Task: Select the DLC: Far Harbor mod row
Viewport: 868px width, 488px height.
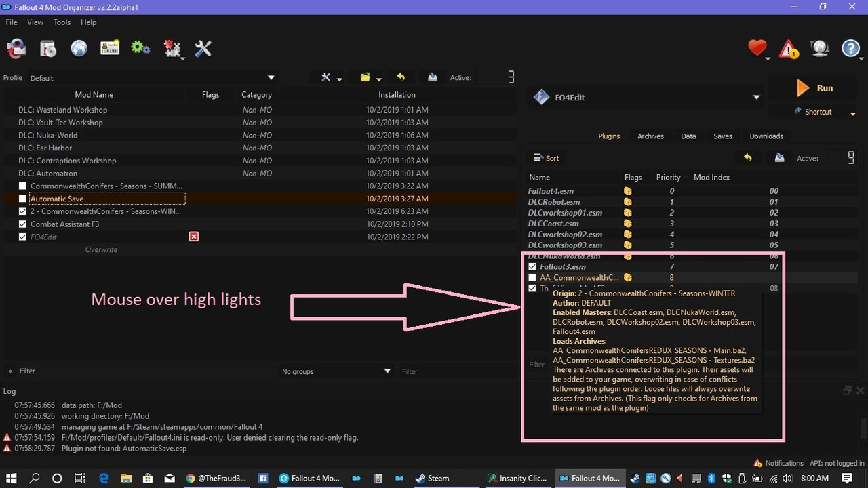Action: coord(259,148)
